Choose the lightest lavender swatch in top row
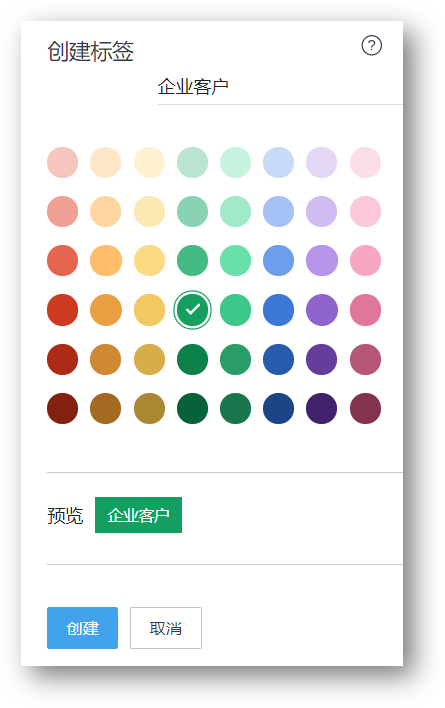The height and width of the screenshot is (708, 445). point(321,162)
